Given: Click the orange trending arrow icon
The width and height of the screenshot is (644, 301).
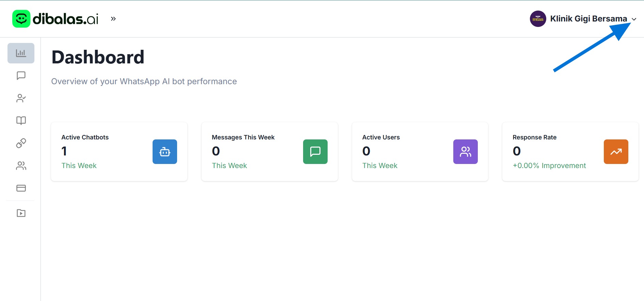Looking at the screenshot, I should [616, 152].
